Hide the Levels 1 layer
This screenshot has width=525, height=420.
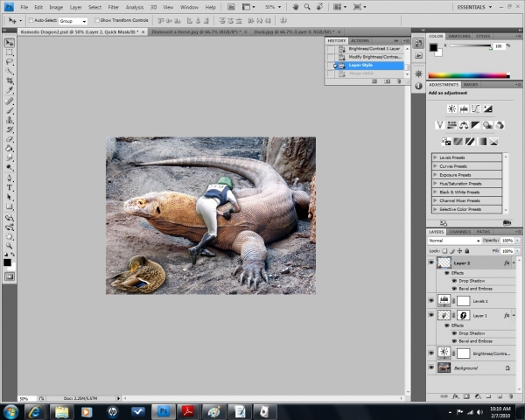coord(431,301)
